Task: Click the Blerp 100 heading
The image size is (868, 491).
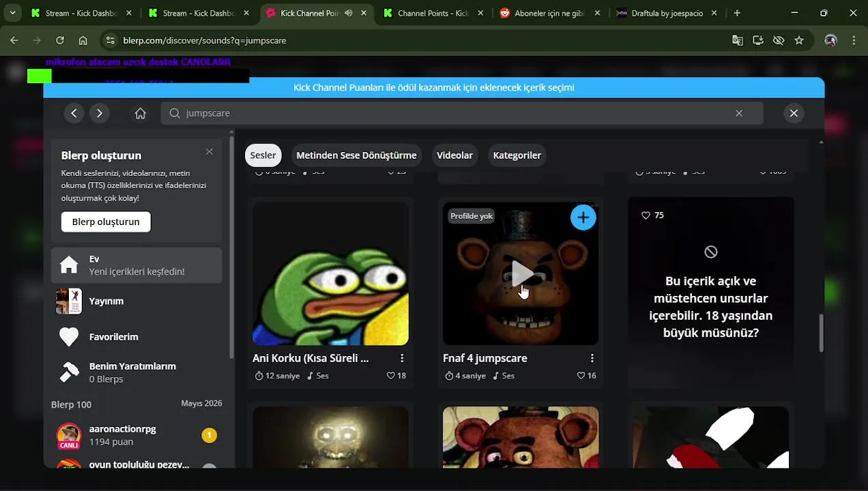Action: click(71, 404)
